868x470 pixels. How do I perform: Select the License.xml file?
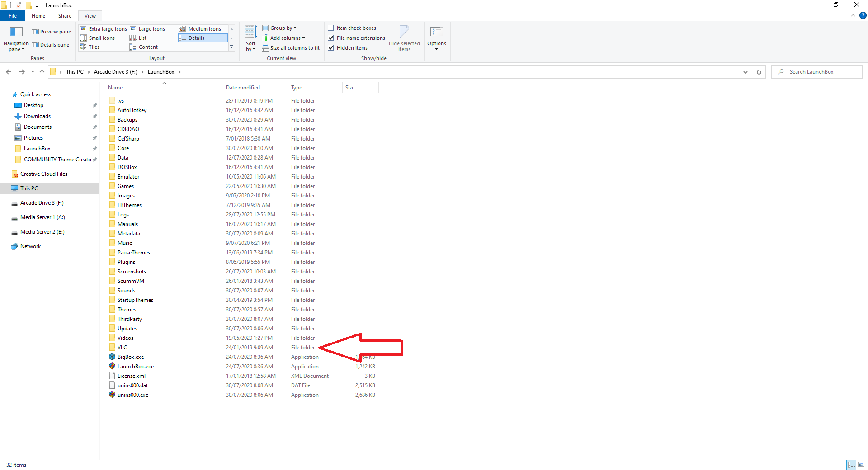pos(132,376)
